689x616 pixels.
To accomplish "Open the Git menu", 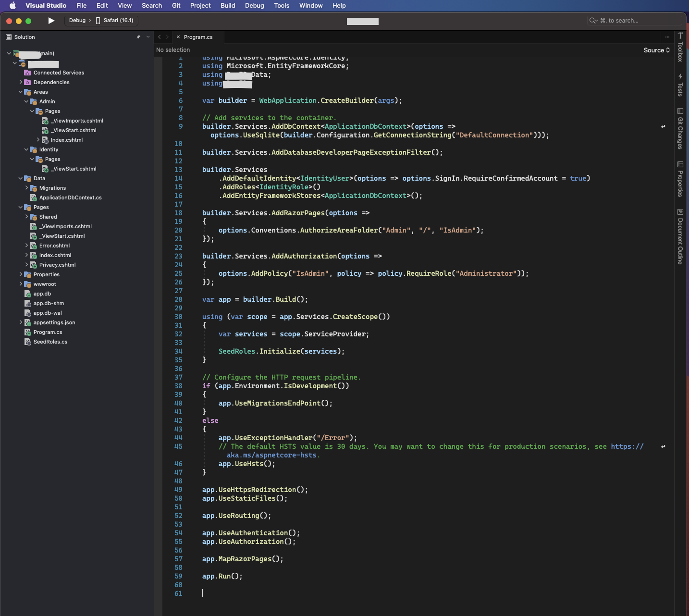I will point(176,6).
